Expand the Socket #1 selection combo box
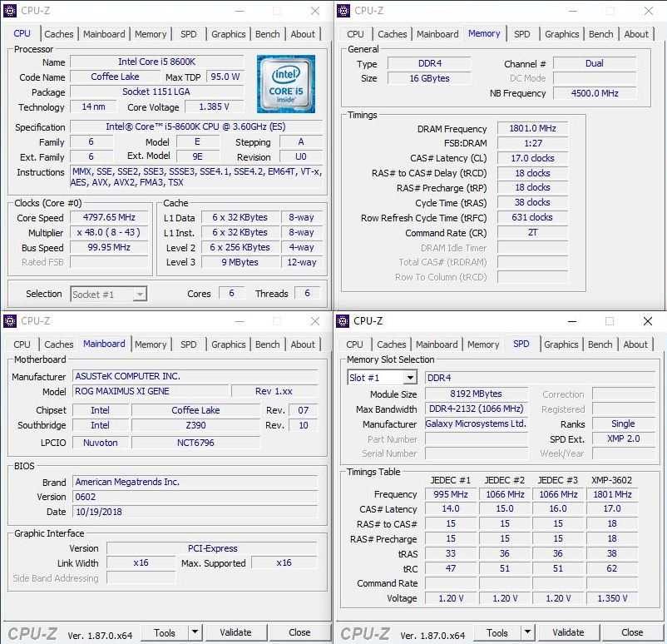The image size is (667, 644). tap(140, 294)
